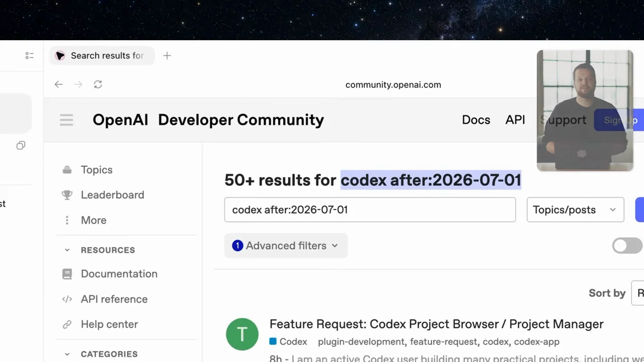644x362 pixels.
Task: Open the API reference resource link
Action: pos(114,299)
